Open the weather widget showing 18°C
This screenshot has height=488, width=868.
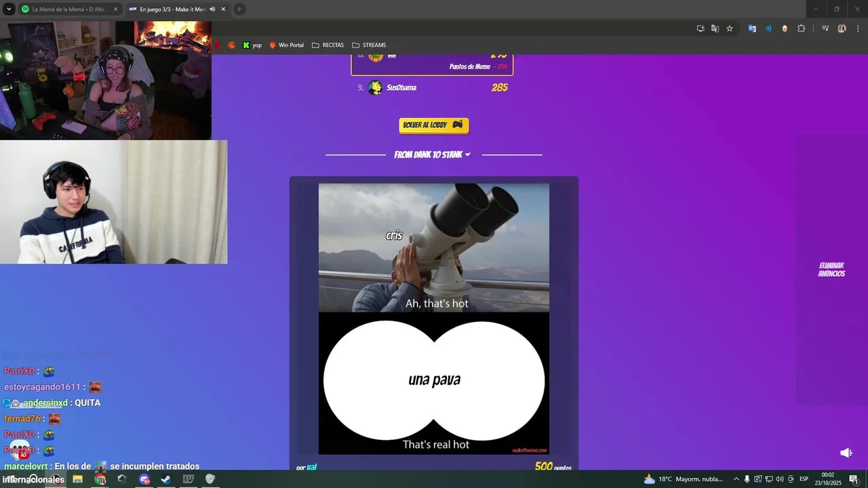pyautogui.click(x=684, y=479)
